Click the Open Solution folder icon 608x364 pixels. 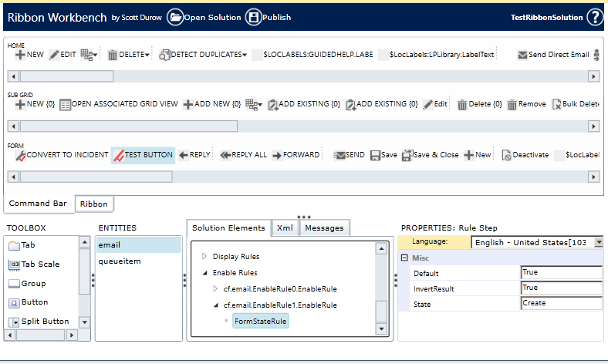[x=175, y=17]
